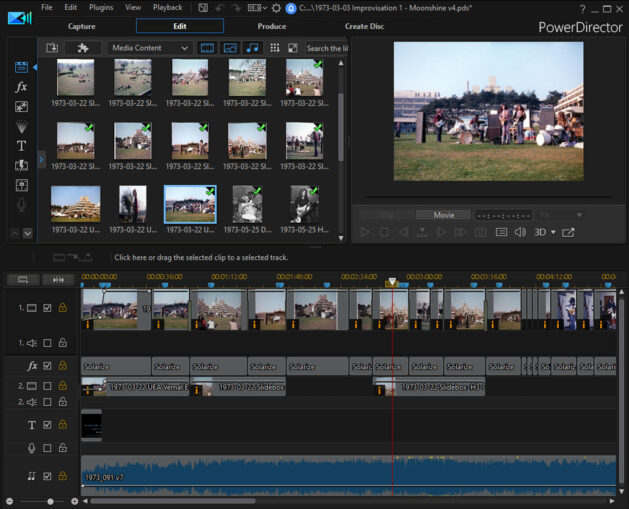This screenshot has height=509, width=629.
Task: Toggle the title track enable checkbox
Action: (x=47, y=425)
